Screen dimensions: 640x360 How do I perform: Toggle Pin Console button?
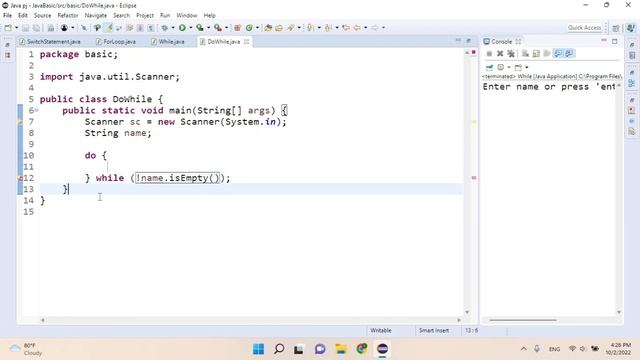click(x=489, y=67)
